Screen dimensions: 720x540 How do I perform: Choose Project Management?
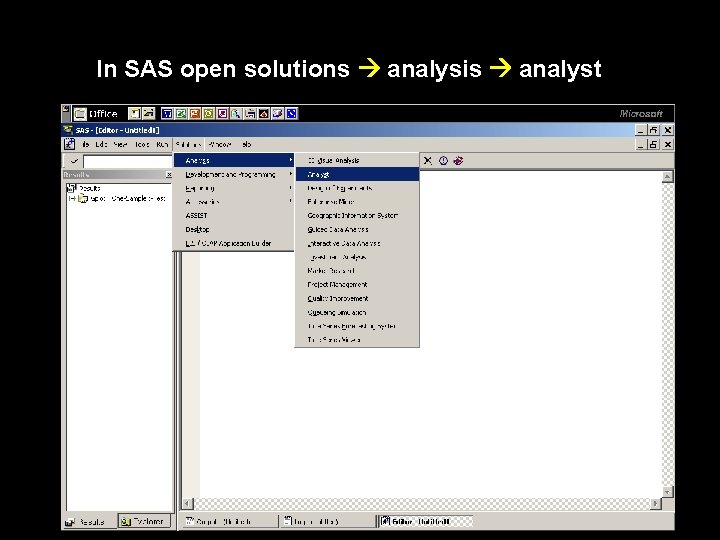pyautogui.click(x=357, y=285)
